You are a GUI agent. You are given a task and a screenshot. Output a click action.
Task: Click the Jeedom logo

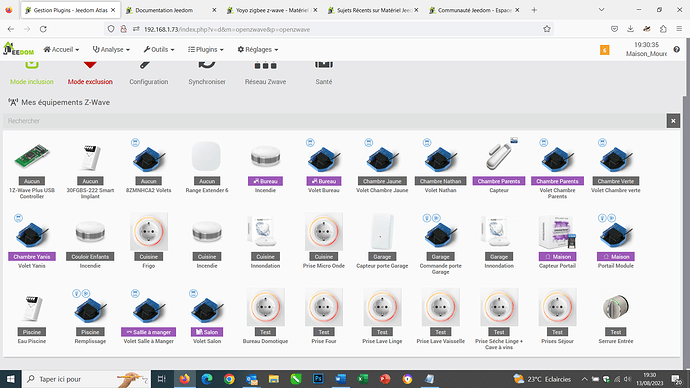click(18, 49)
